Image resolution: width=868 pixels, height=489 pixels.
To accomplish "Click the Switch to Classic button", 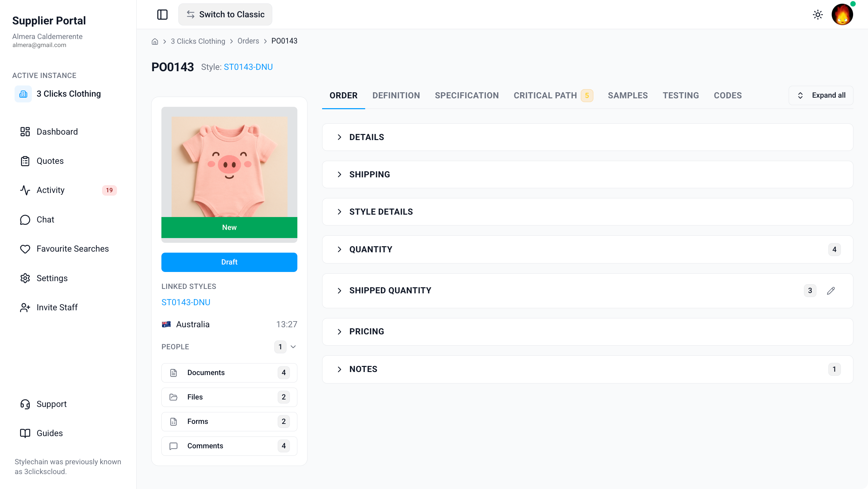I will [225, 15].
